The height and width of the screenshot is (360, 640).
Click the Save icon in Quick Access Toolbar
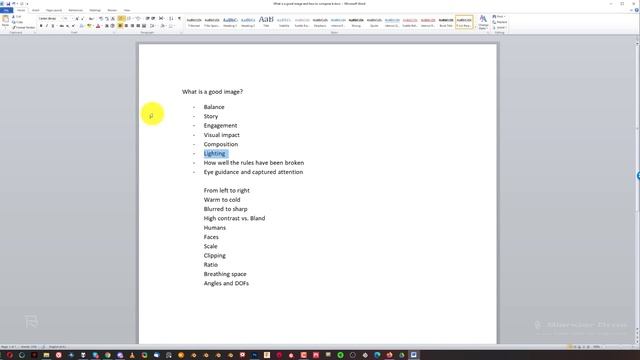(8, 4)
